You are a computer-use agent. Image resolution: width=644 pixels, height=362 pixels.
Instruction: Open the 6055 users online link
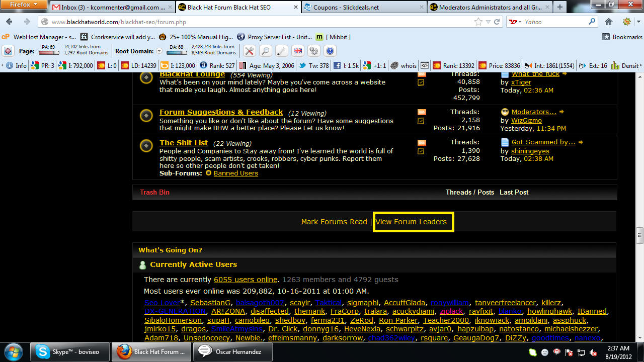pos(246,280)
